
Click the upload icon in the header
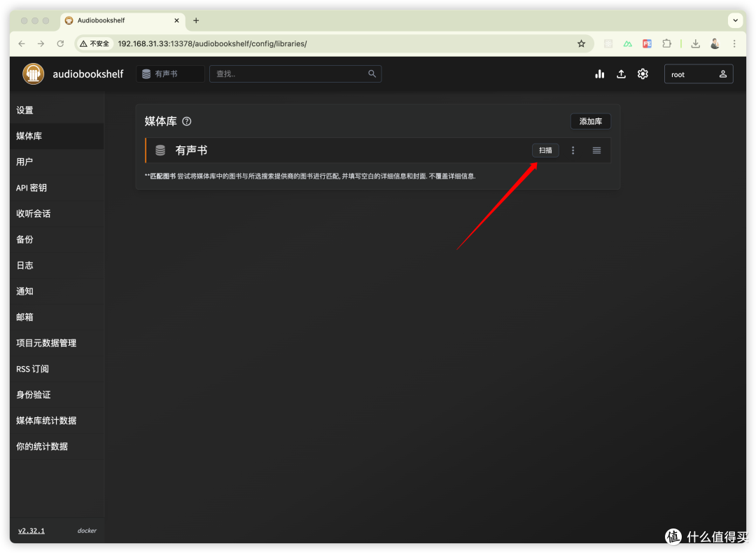(x=621, y=74)
